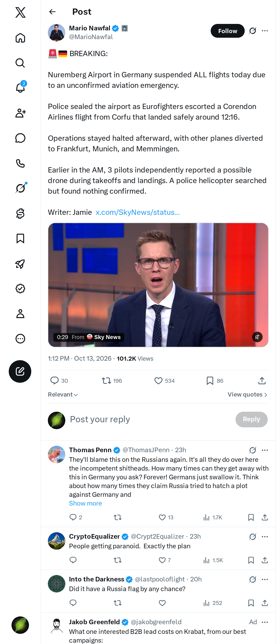
Task: Open Explore search icon in the sidebar
Action: (20, 63)
